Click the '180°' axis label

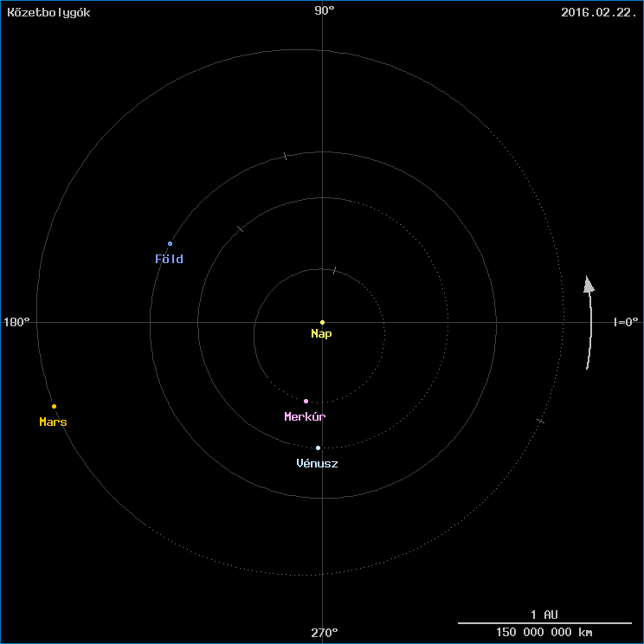[x=16, y=322]
